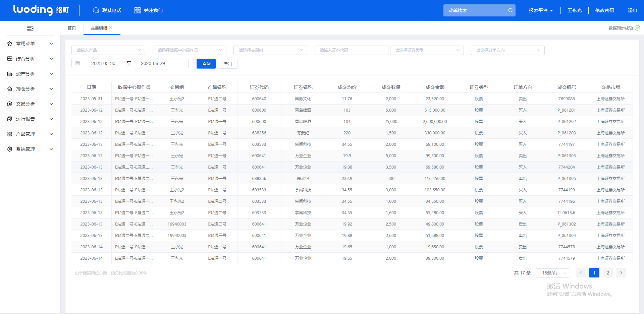Click the calendar icon in date range
Image resolution: width=644 pixels, height=314 pixels.
point(78,63)
